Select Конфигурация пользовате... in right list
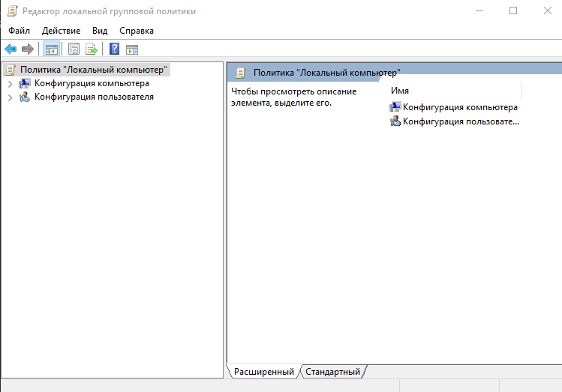 coord(461,121)
